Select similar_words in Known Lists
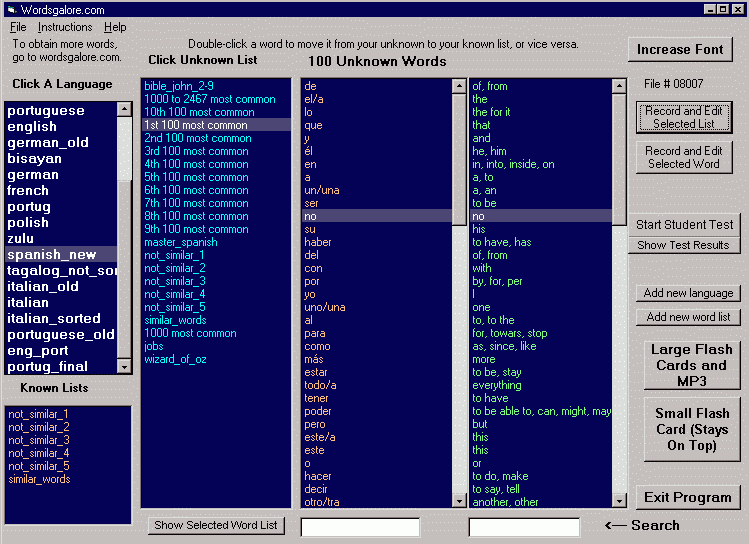The width and height of the screenshot is (749, 544). (68, 480)
